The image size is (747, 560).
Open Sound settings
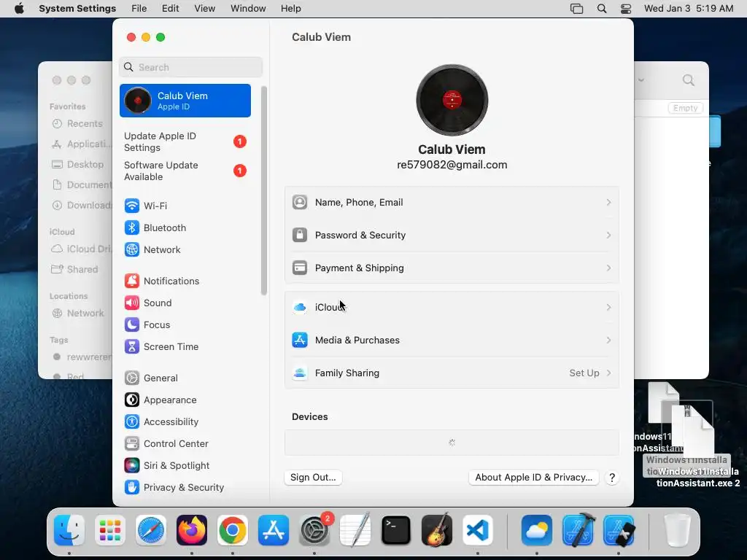[x=148, y=303]
